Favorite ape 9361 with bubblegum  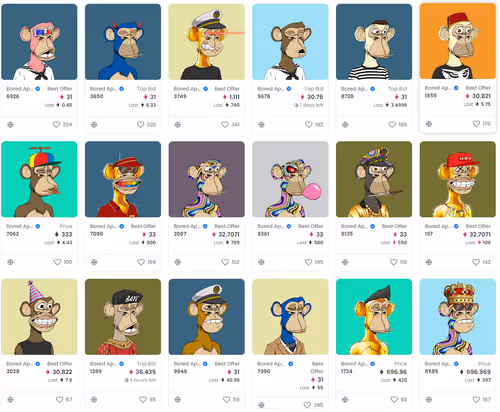click(x=308, y=262)
